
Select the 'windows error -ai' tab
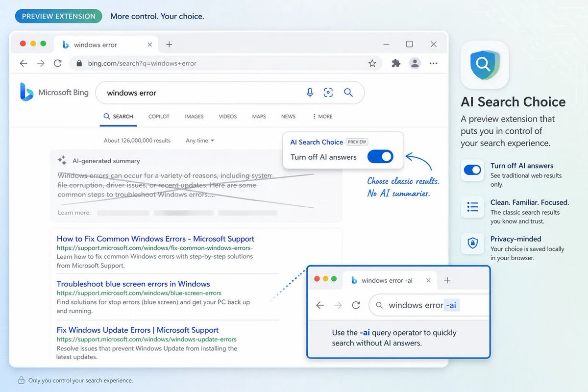click(x=390, y=280)
